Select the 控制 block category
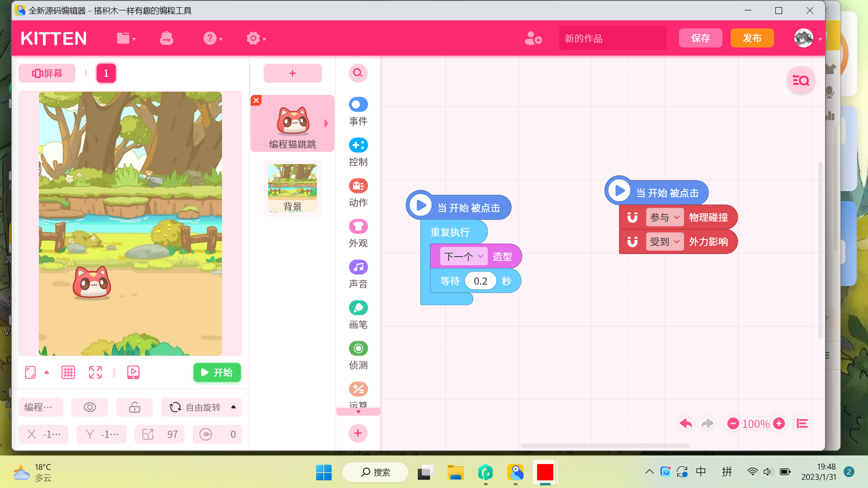 358,152
